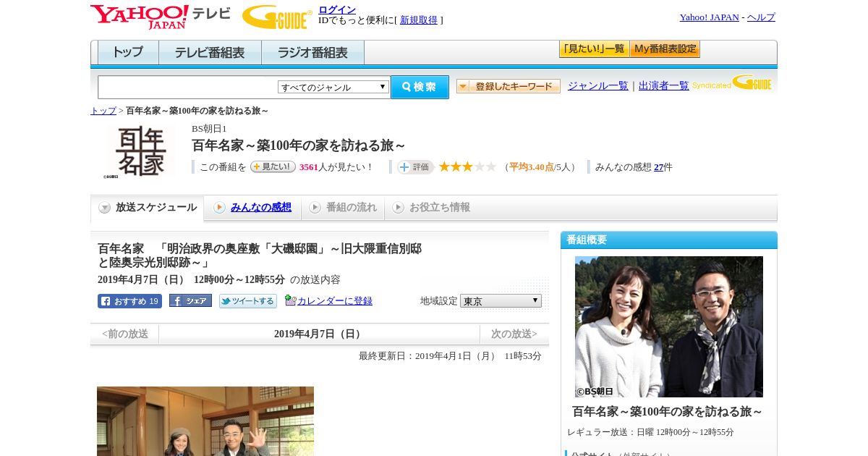Click the My番組表設定 button
This screenshot has height=456, width=868.
665,49
